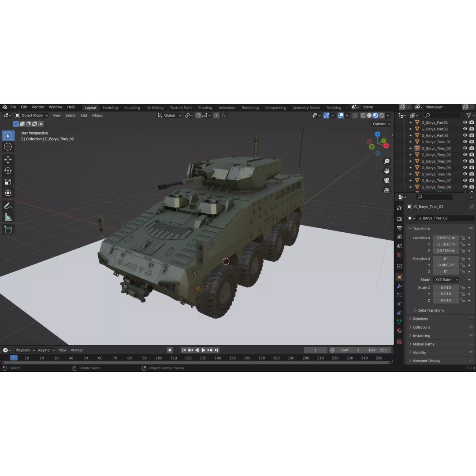Select the Measure tool
This screenshot has height=476, width=476.
8,217
